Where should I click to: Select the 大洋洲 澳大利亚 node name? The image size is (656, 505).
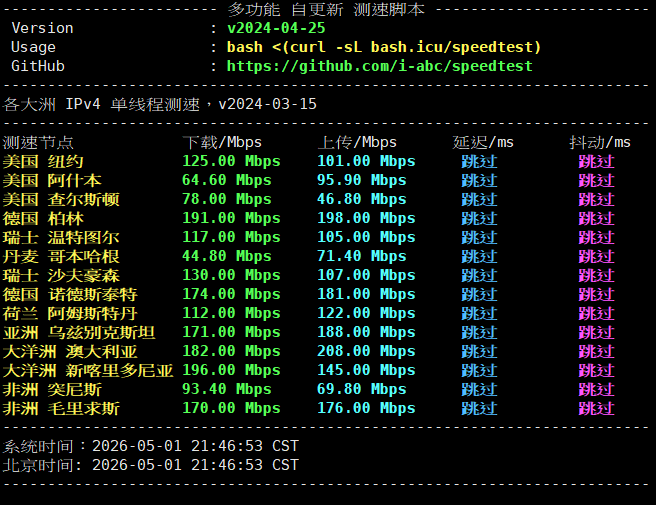[x=70, y=351]
